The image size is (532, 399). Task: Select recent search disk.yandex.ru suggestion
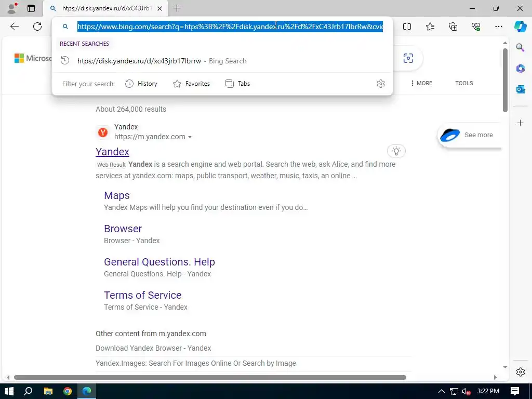point(222,61)
